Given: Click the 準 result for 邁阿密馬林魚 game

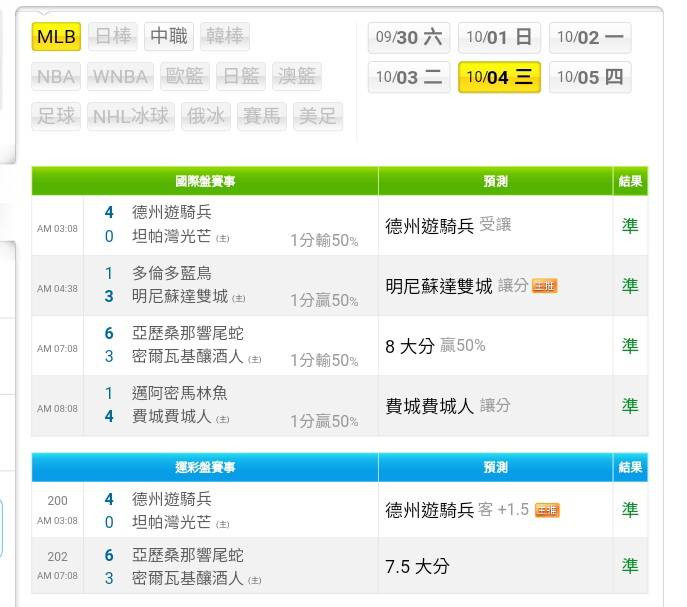Looking at the screenshot, I should (x=630, y=406).
